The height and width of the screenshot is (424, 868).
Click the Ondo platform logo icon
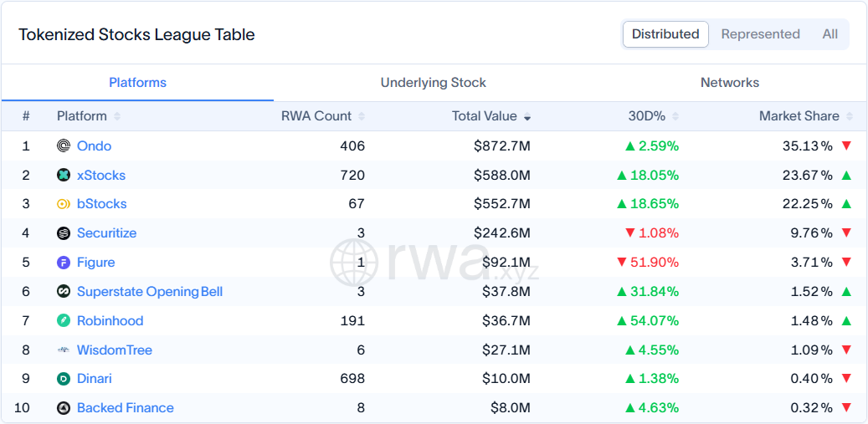click(x=64, y=146)
